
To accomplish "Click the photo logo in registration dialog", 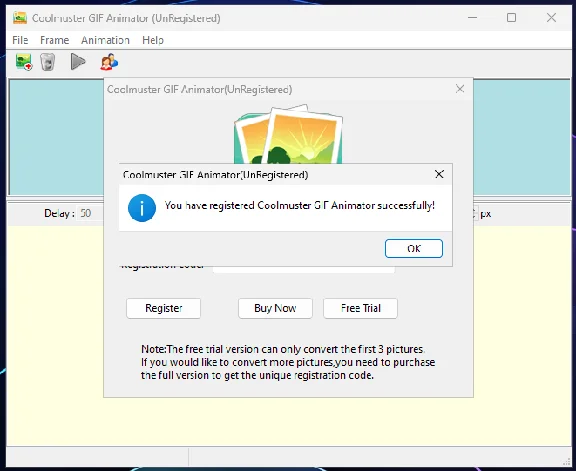I will pos(288,134).
